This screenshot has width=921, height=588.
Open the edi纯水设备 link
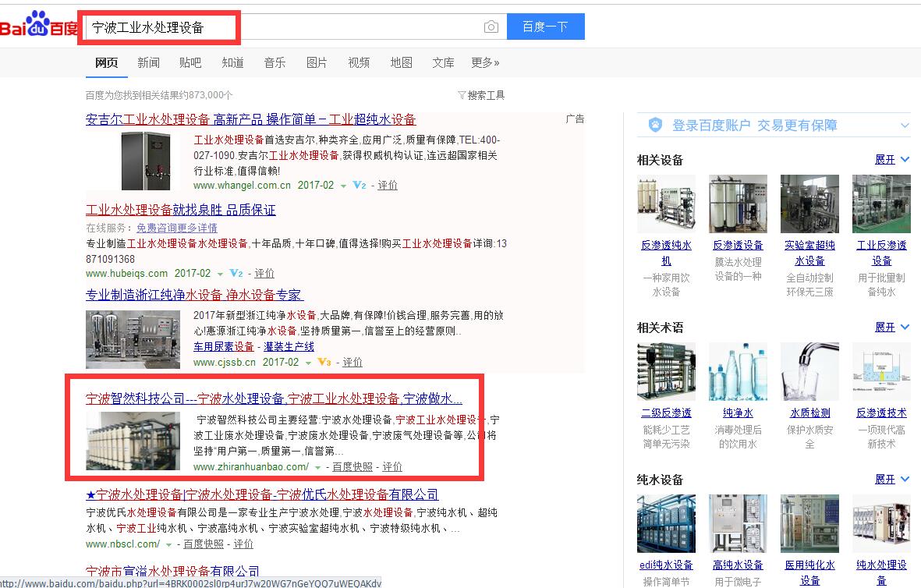(x=666, y=565)
